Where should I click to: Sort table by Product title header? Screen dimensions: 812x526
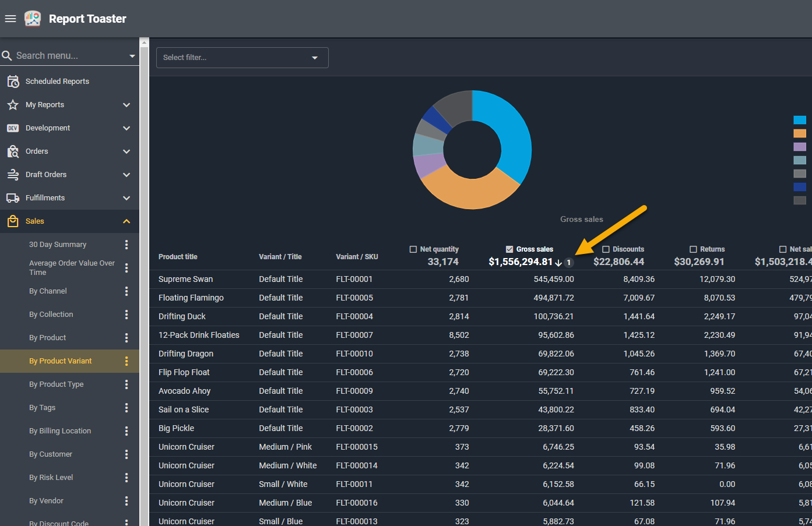[178, 257]
